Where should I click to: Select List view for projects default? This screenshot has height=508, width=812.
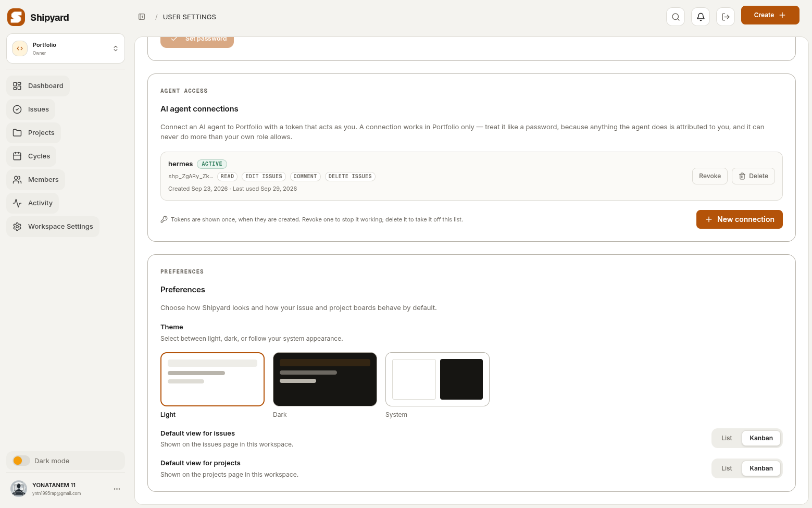(x=727, y=468)
